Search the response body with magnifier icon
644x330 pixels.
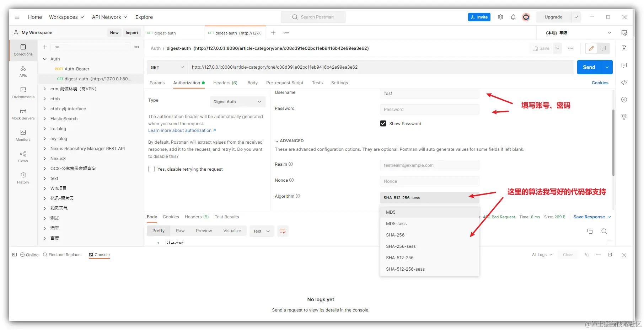604,231
